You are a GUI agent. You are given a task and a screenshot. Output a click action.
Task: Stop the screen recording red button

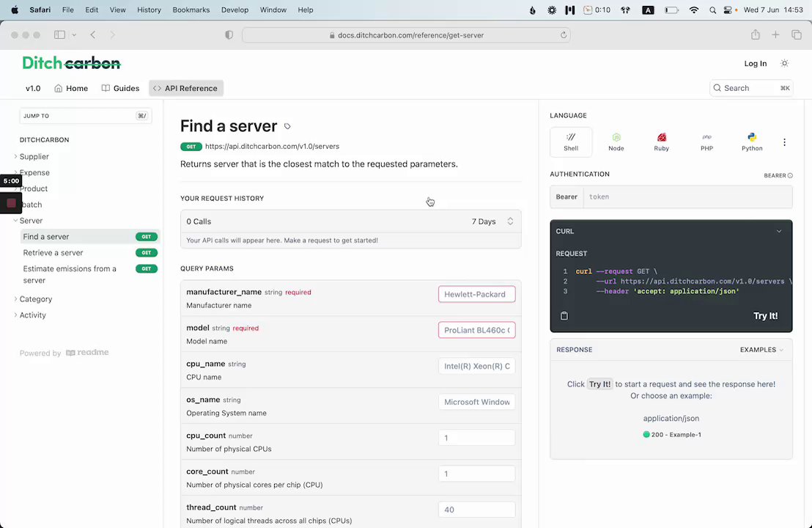pyautogui.click(x=11, y=203)
